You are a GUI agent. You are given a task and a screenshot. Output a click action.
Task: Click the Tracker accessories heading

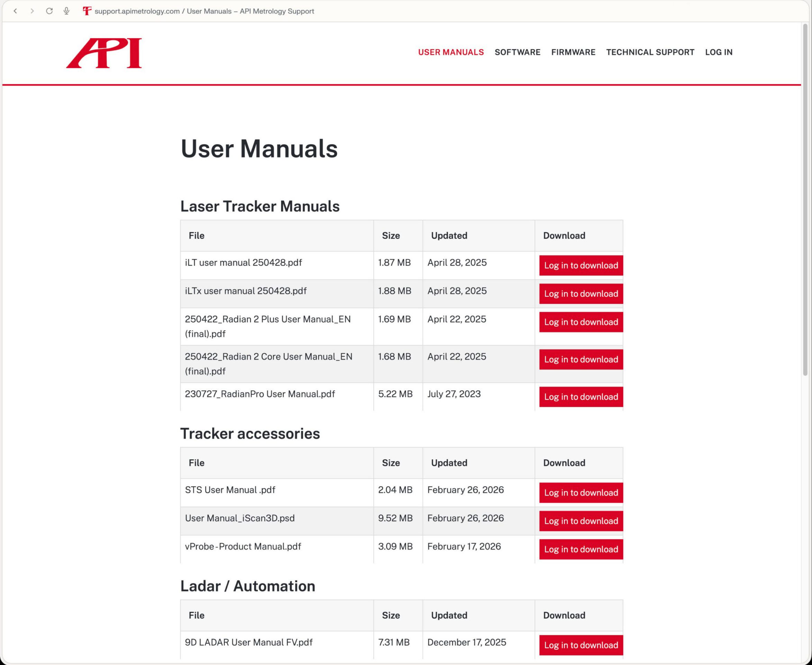250,434
